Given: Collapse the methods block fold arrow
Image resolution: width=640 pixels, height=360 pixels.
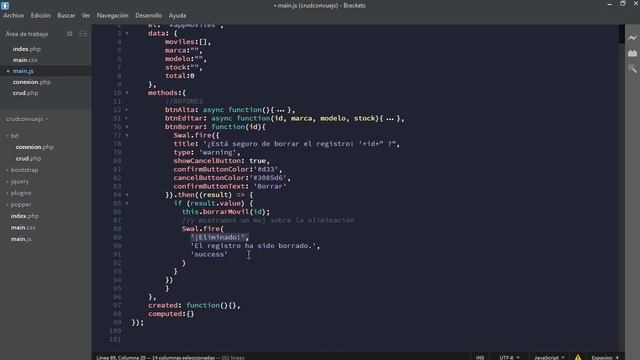Looking at the screenshot, I should (127, 93).
